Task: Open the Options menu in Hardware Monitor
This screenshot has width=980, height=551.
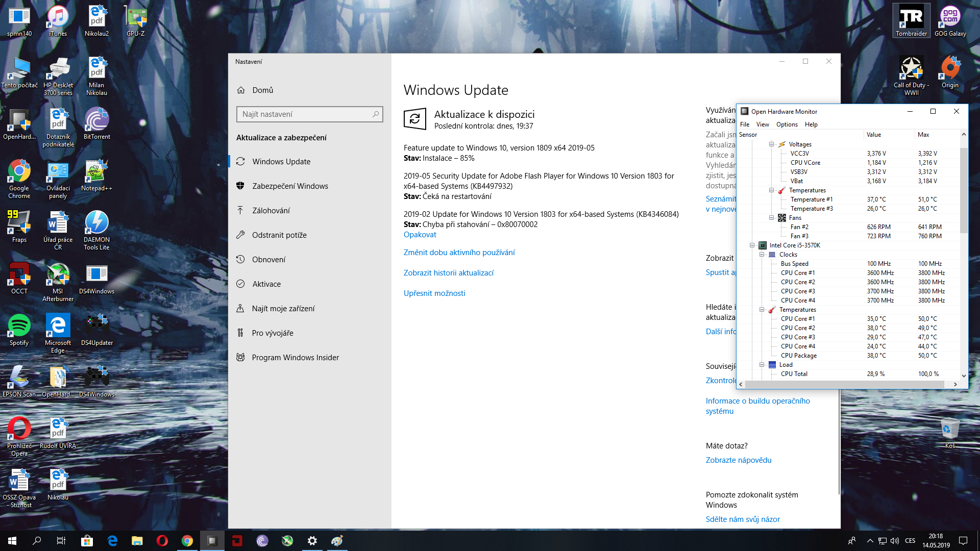Action: (787, 124)
